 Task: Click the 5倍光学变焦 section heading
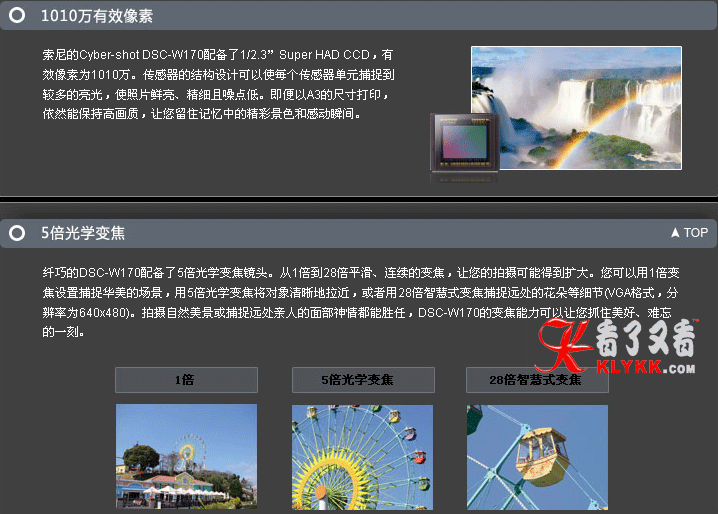pos(83,233)
